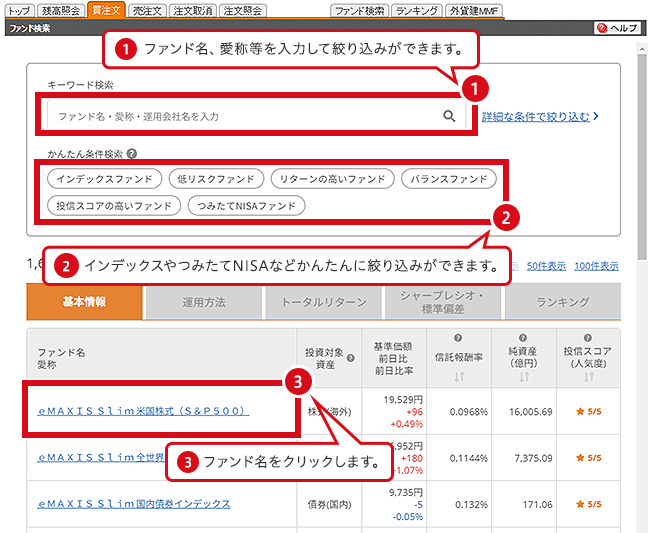
Task: Filter by 投信スコアの高いファンド chip
Action: coord(114,206)
